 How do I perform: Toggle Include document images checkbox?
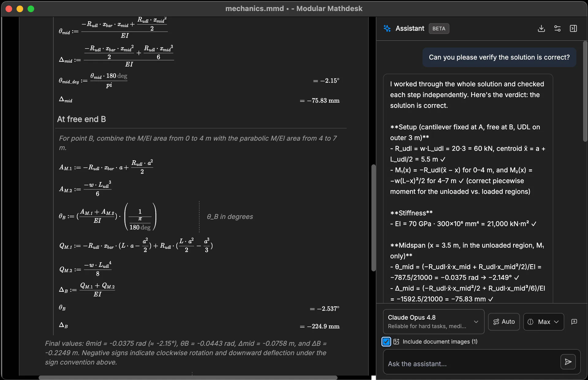(x=386, y=341)
